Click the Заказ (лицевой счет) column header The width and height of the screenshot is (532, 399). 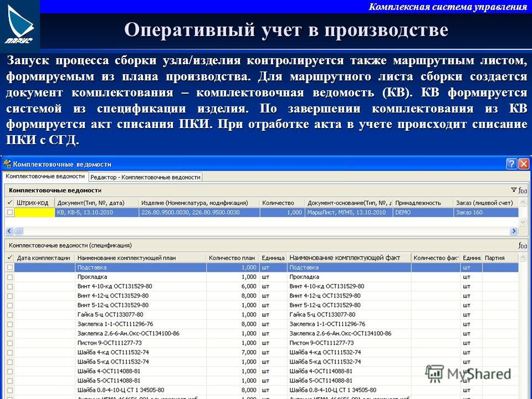[x=486, y=203]
